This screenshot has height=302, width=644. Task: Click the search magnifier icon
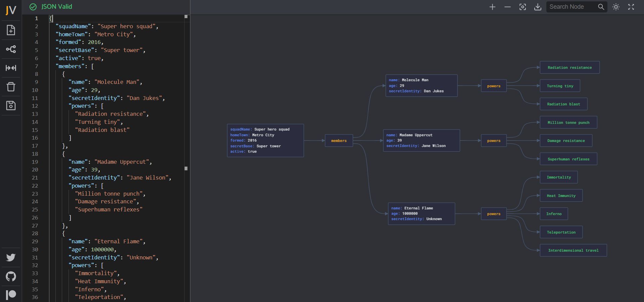coord(601,7)
